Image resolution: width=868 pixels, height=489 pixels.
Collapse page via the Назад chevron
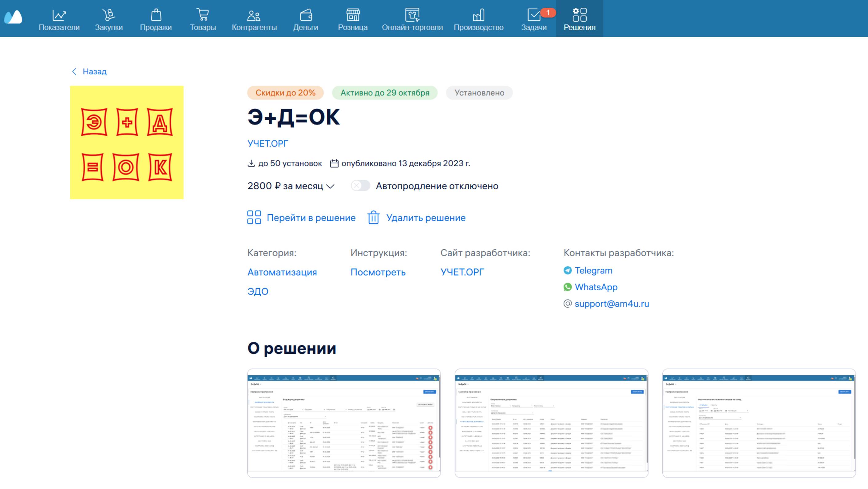[75, 71]
